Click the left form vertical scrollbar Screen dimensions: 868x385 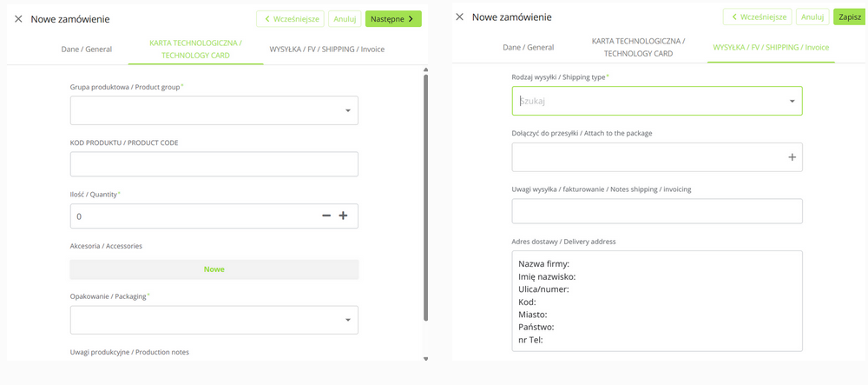point(425,197)
